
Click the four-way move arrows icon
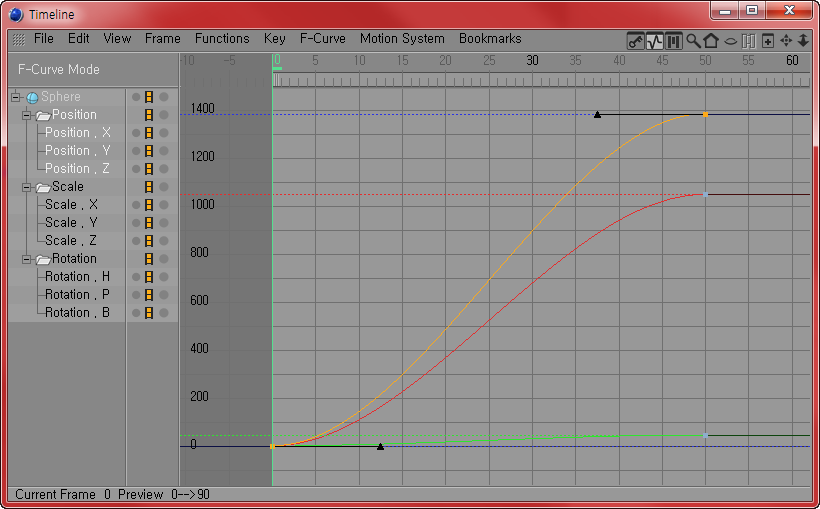786,41
